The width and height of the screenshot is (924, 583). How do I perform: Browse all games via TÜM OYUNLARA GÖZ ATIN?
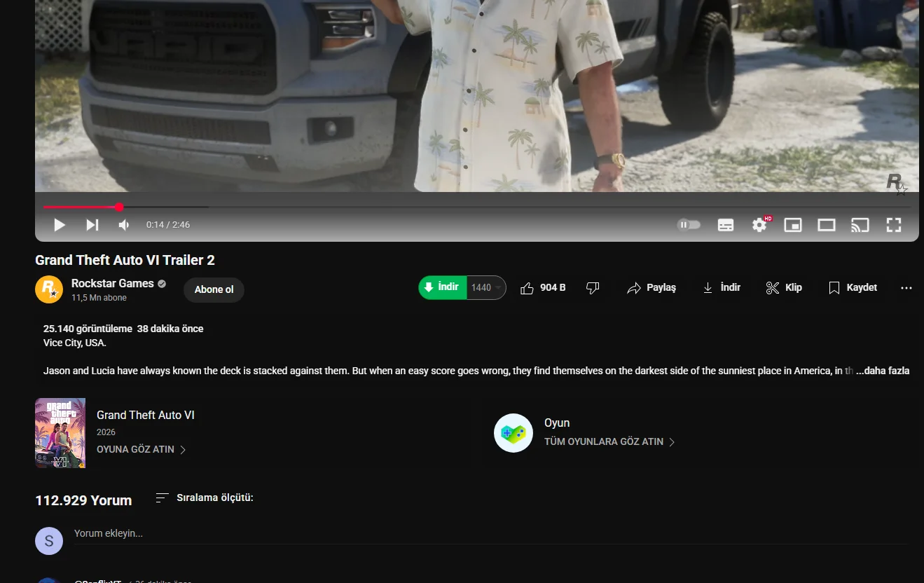point(609,441)
